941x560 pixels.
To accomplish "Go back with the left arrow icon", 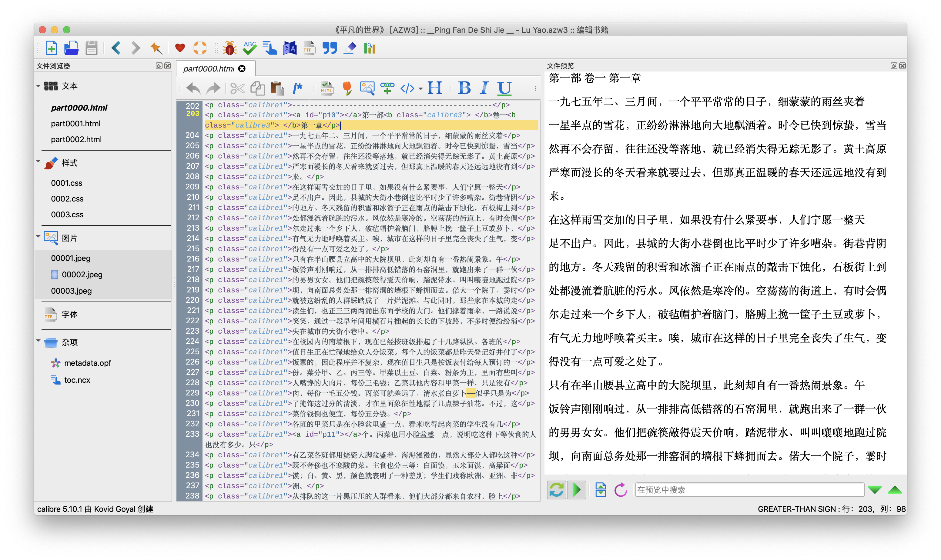I will (x=116, y=48).
